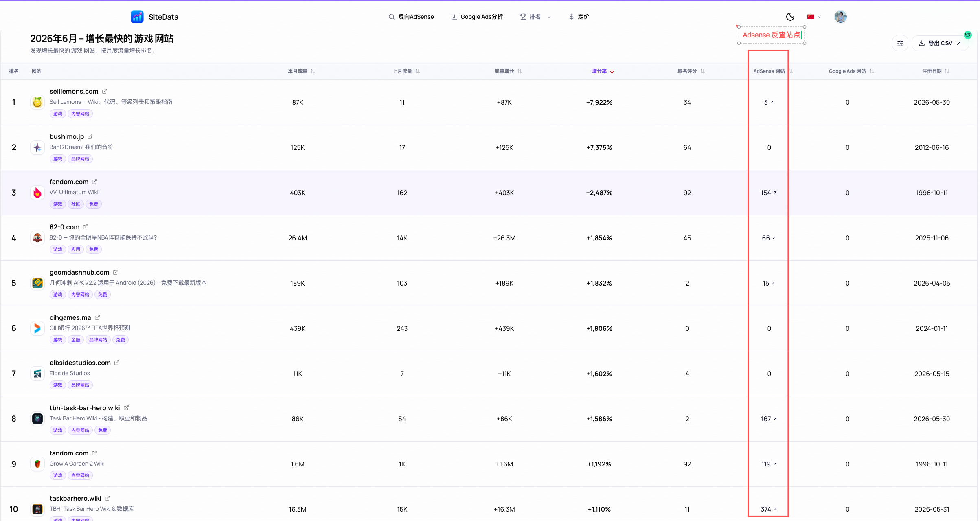
Task: Open the selllemons.com site link
Action: pos(74,91)
